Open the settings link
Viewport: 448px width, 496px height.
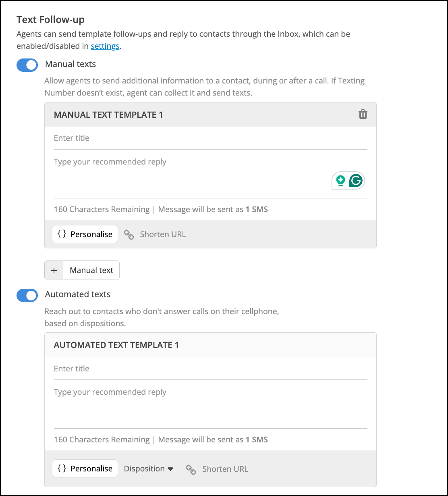(x=105, y=46)
